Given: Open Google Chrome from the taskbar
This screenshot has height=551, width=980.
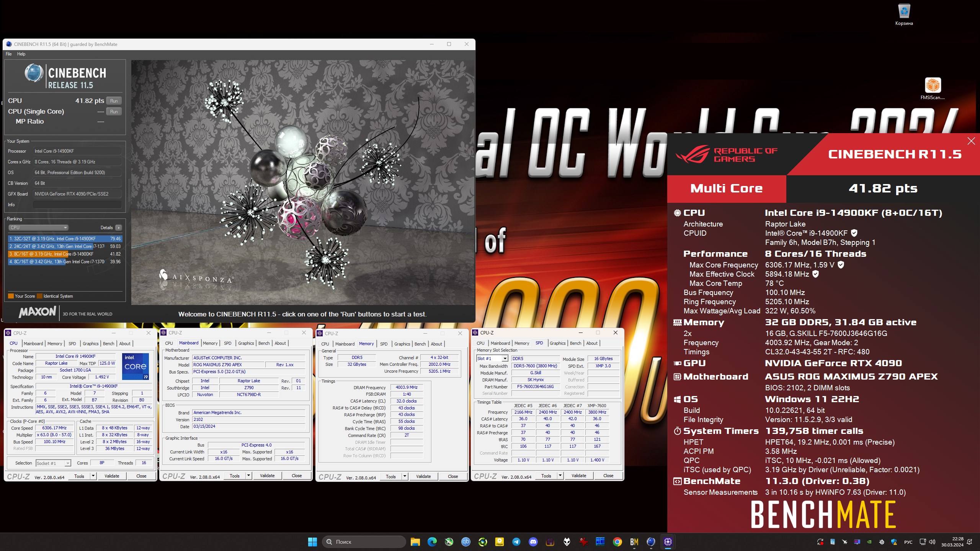Looking at the screenshot, I should (617, 542).
